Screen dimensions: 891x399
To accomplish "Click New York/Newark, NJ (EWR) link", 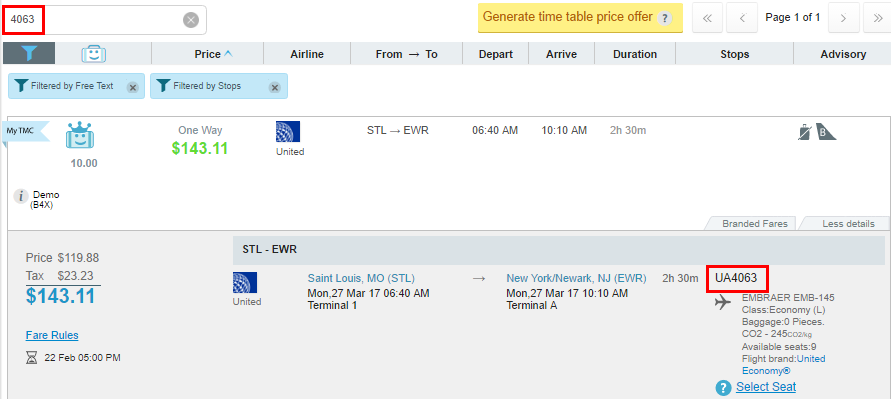I will click(x=576, y=279).
